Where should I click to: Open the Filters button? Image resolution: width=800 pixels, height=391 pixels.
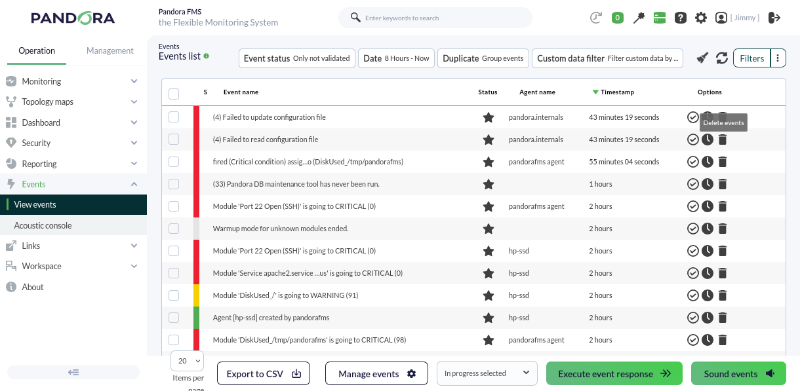(x=752, y=58)
